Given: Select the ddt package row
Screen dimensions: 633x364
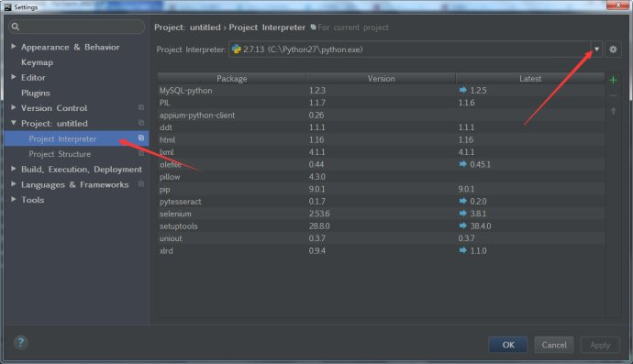Looking at the screenshot, I should (381, 127).
